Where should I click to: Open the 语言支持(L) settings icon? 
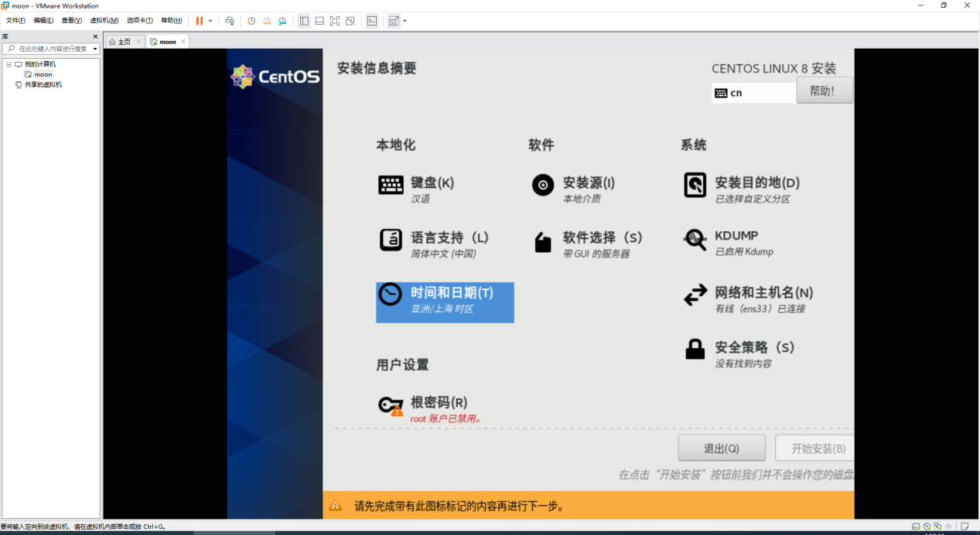click(391, 240)
